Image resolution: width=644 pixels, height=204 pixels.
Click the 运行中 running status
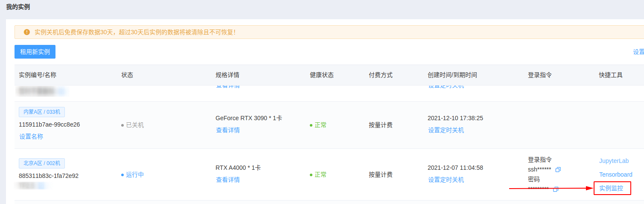click(134, 174)
